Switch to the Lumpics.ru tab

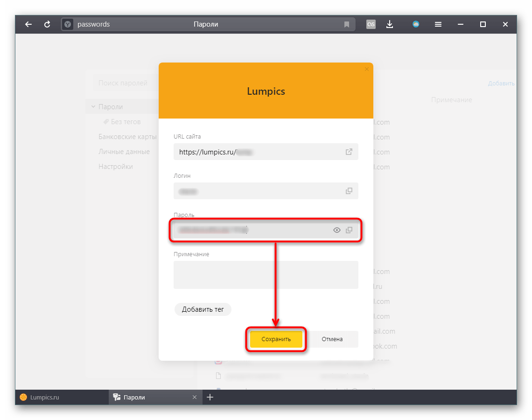click(x=62, y=397)
